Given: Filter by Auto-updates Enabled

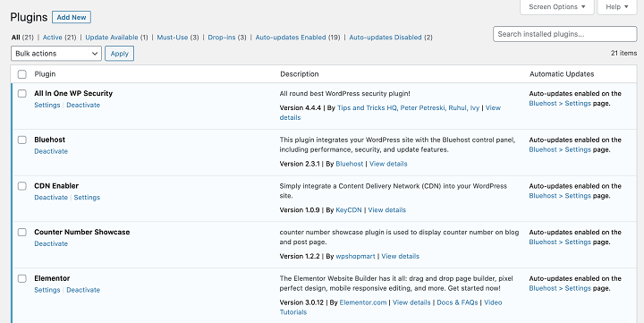Looking at the screenshot, I should [x=291, y=38].
